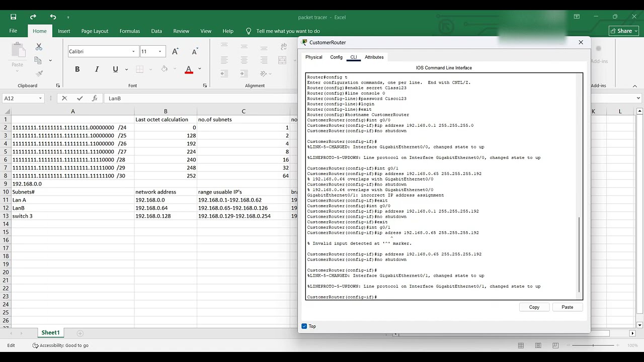Click the CLI terminal scrollbar
Viewport: 644px width, 362px height.
click(x=580, y=255)
